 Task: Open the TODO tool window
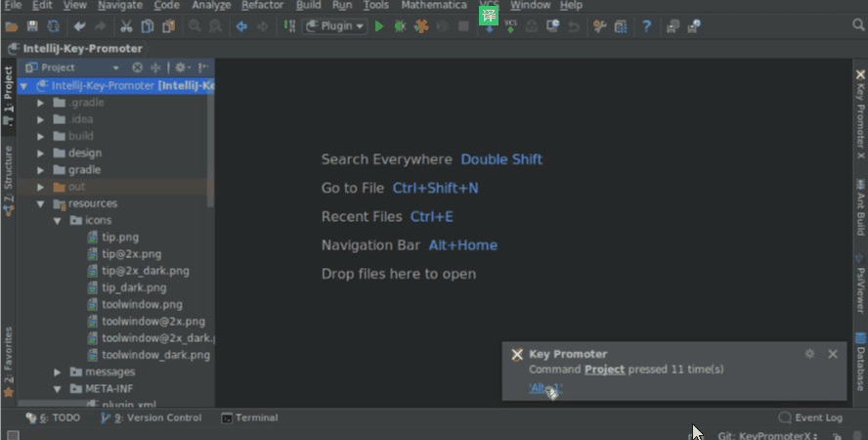pyautogui.click(x=53, y=418)
